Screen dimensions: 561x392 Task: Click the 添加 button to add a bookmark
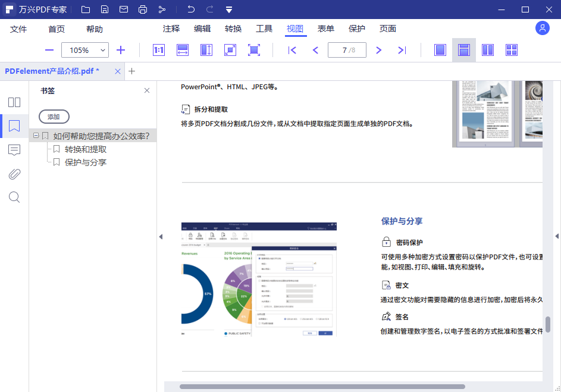click(54, 117)
